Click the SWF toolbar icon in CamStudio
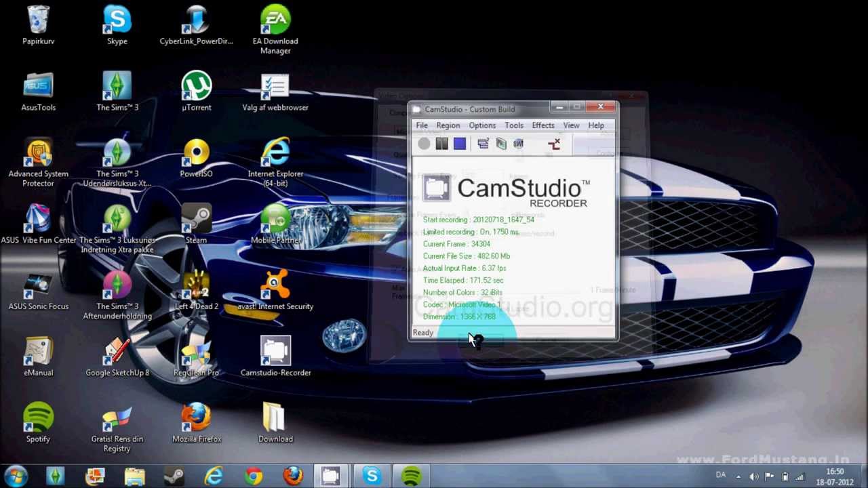The width and height of the screenshot is (868, 488). [519, 144]
